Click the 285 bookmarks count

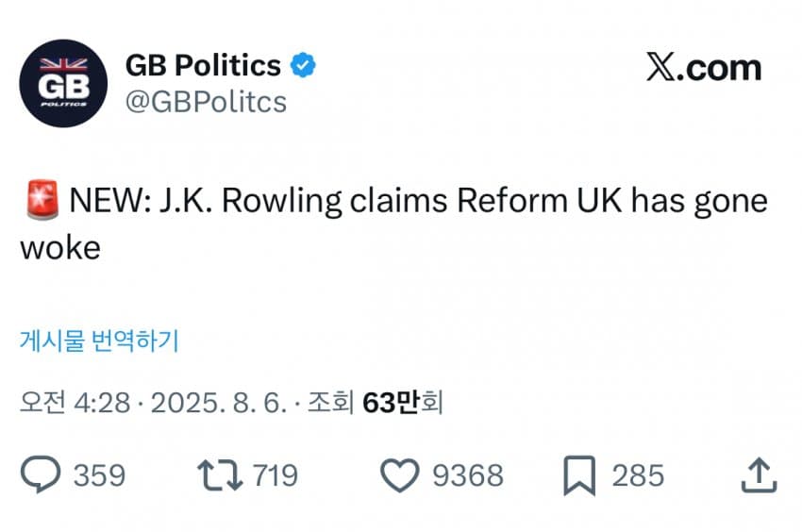coord(638,474)
